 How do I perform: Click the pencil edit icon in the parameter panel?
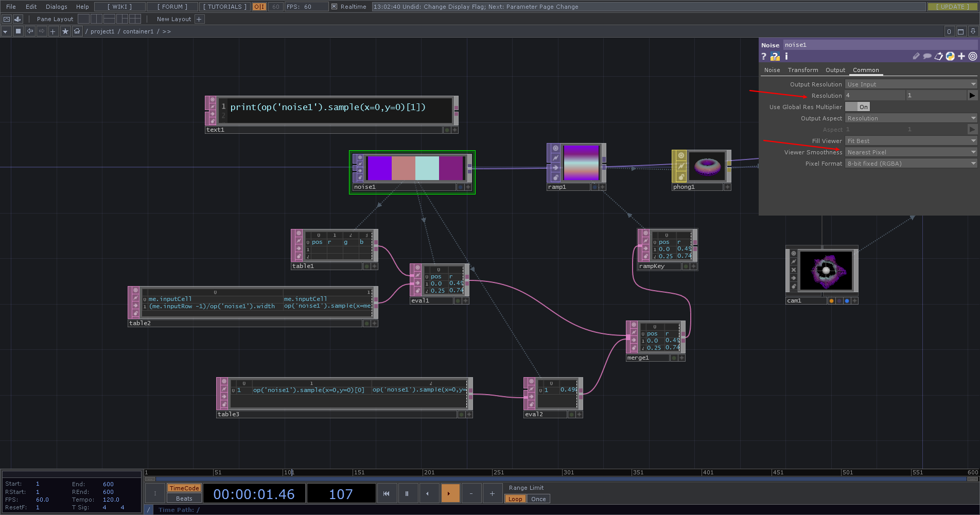click(916, 56)
